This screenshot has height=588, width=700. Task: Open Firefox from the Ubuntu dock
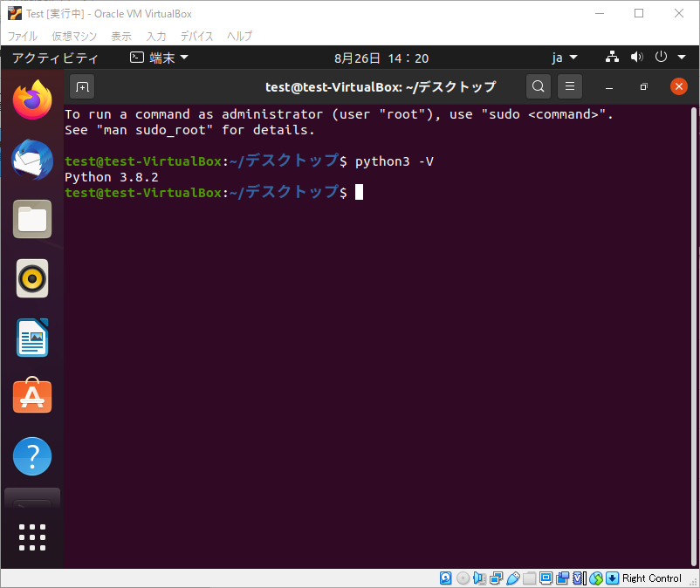click(32, 99)
